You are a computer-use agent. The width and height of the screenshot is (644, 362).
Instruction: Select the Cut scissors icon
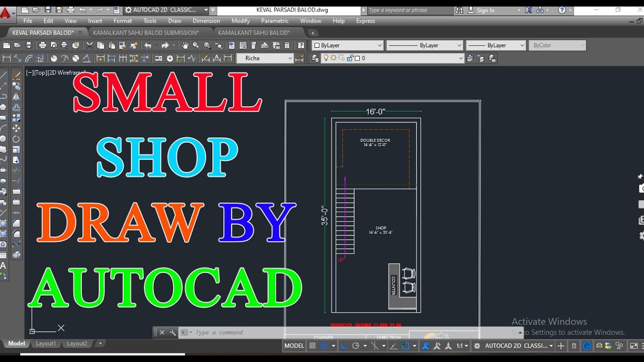click(90, 45)
